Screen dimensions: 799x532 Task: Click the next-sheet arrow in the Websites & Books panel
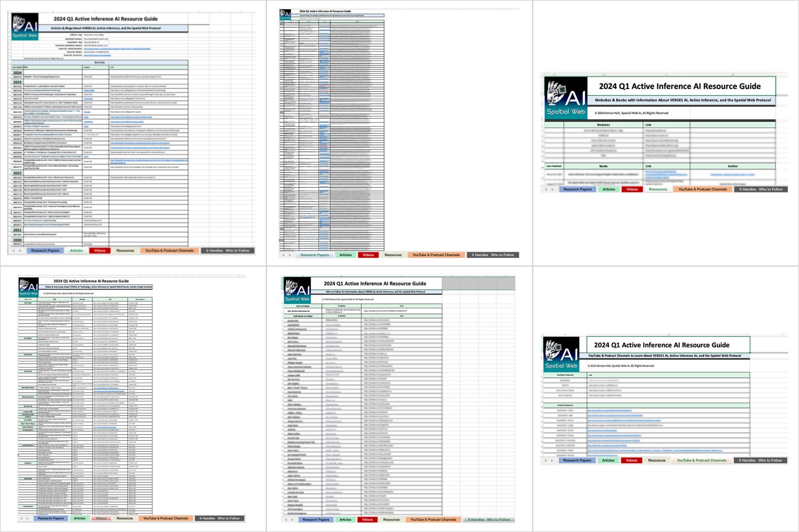(552, 189)
